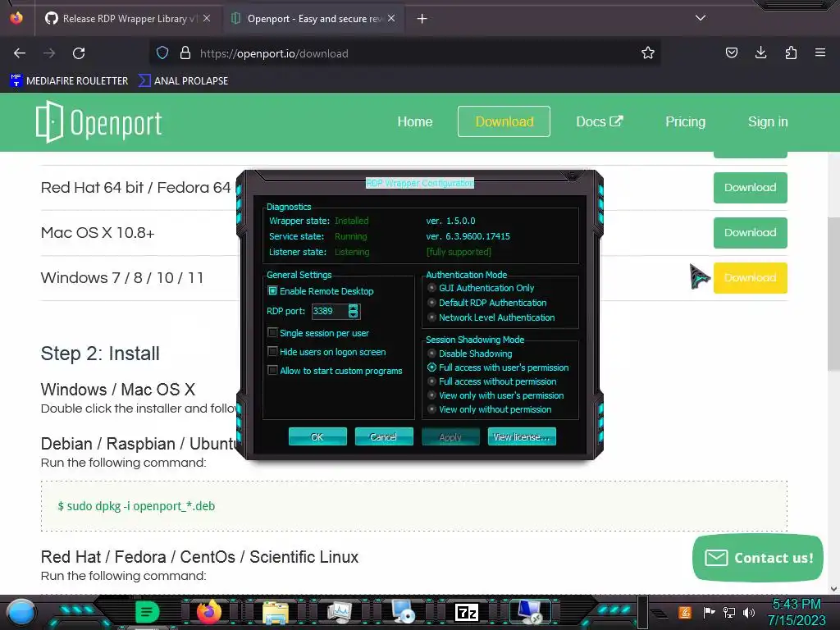Close the Openport tab
This screenshot has height=630, width=840.
(x=391, y=18)
